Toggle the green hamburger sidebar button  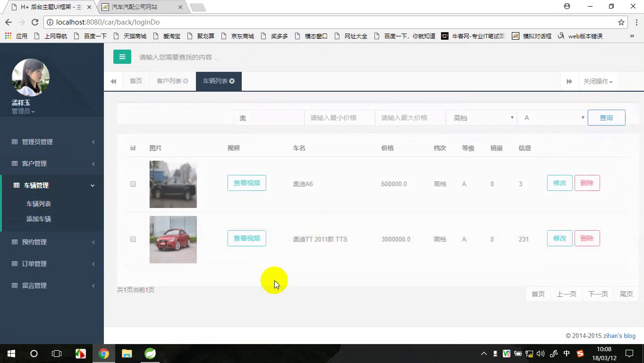(122, 57)
